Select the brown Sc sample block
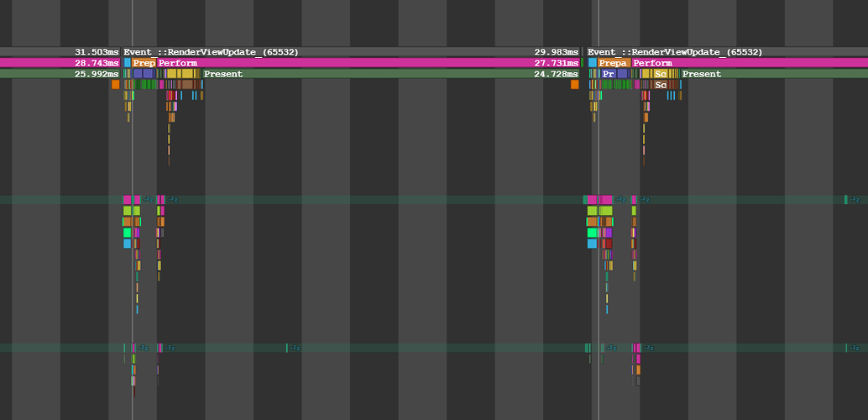This screenshot has width=868, height=420. [x=661, y=85]
